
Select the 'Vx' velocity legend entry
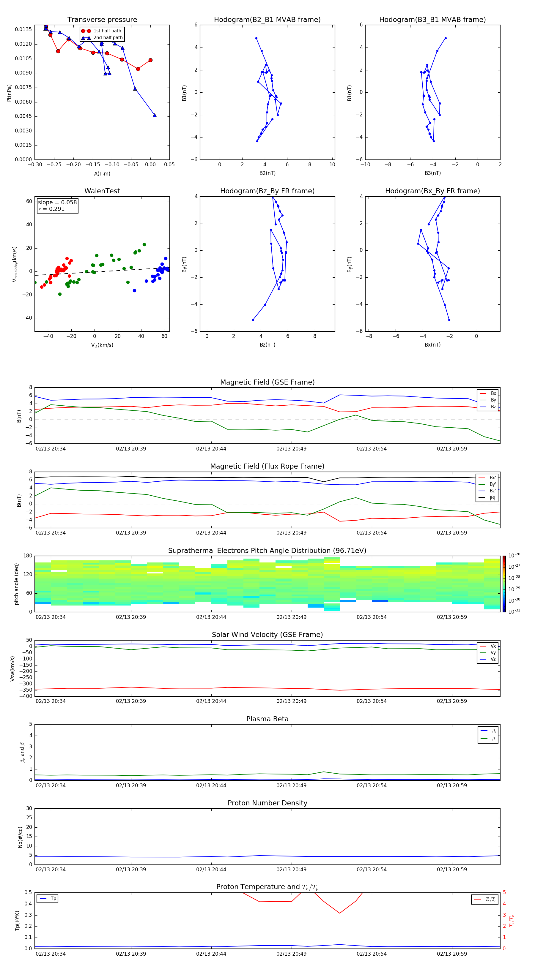tap(488, 646)
